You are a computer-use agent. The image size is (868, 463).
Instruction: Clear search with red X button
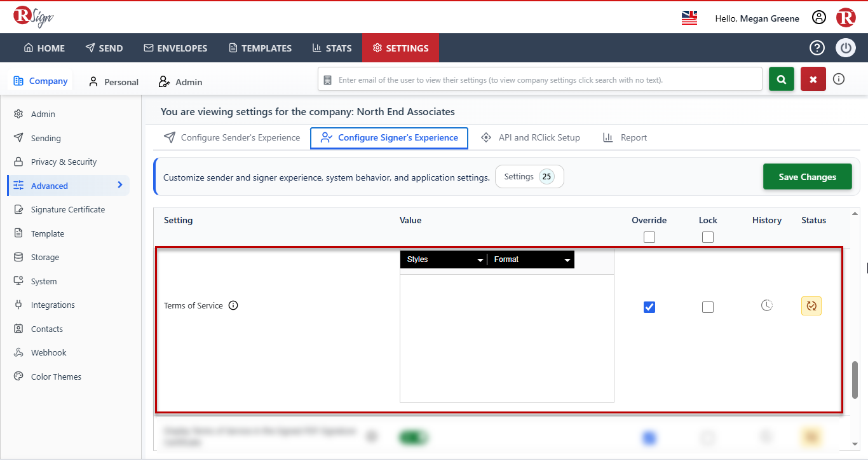(813, 79)
